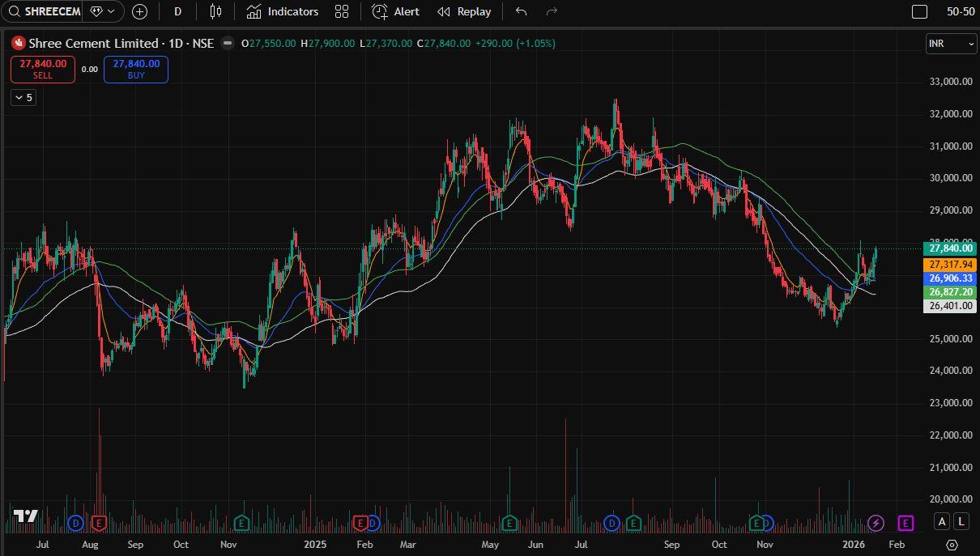Click the 0.00 spread value
The height and width of the screenshot is (556, 980).
point(89,70)
